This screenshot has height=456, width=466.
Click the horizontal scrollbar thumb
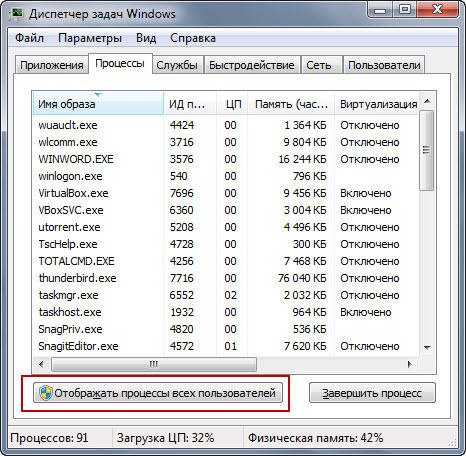point(154,364)
